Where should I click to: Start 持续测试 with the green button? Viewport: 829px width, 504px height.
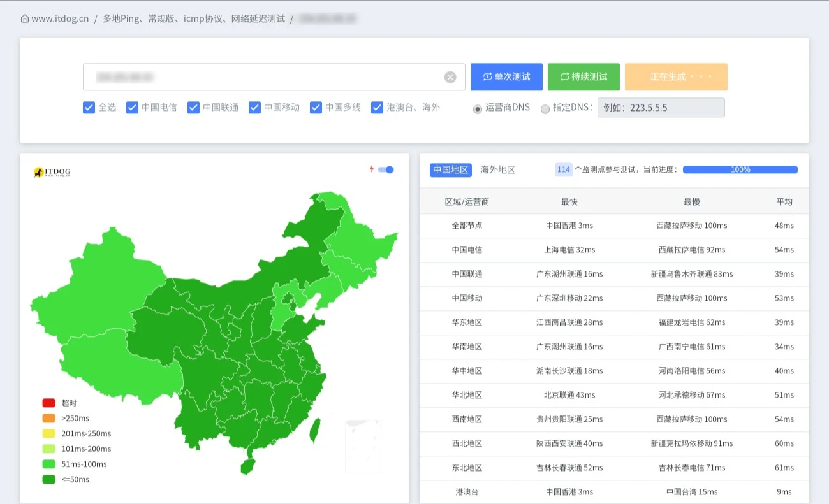(583, 77)
